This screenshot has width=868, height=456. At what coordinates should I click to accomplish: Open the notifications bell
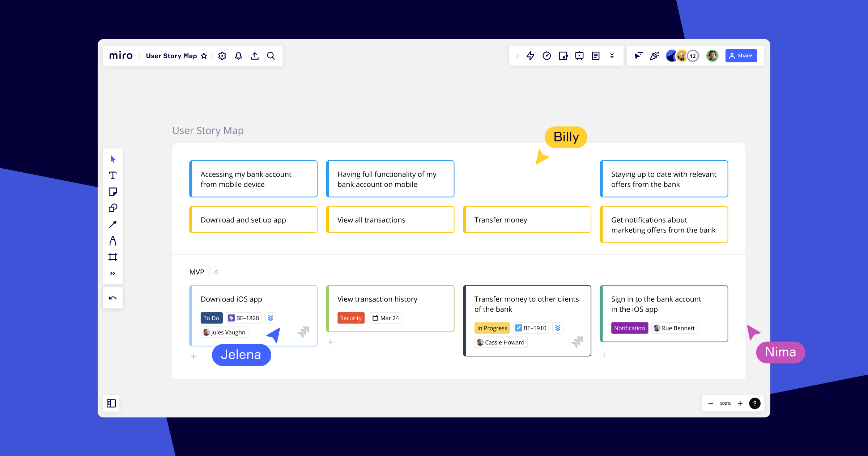pyautogui.click(x=238, y=56)
